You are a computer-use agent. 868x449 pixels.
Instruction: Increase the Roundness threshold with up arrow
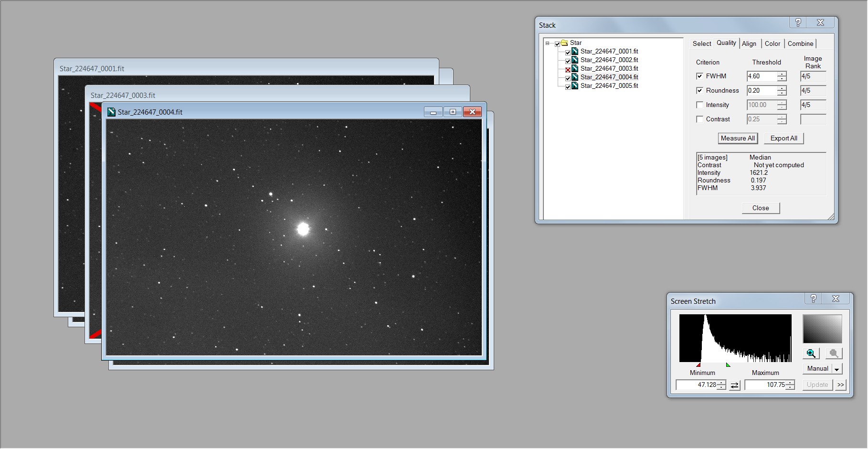[782, 88]
